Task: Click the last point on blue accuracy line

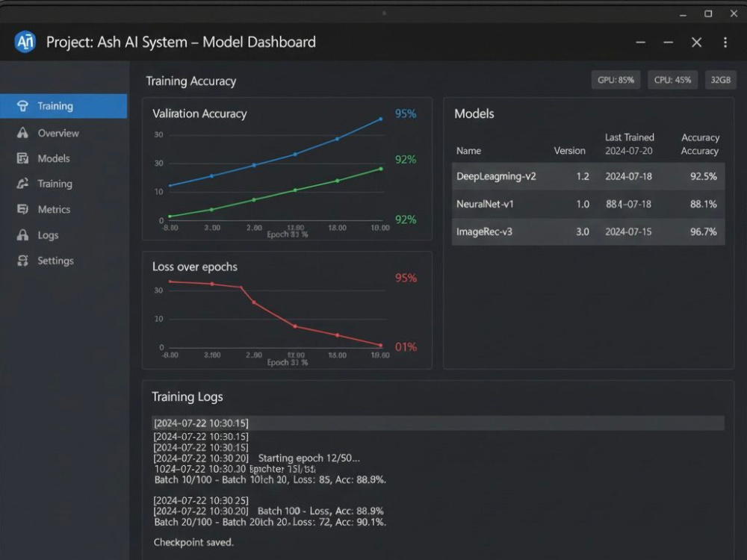Action: coord(381,119)
